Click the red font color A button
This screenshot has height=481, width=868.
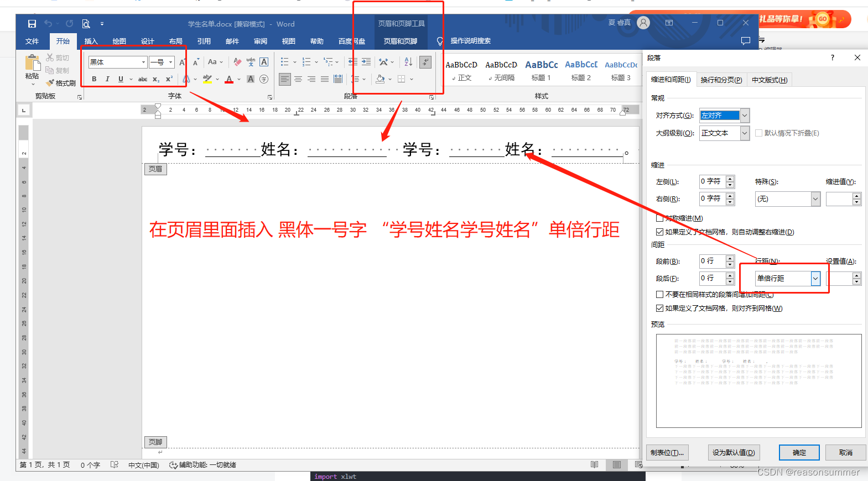pyautogui.click(x=229, y=79)
